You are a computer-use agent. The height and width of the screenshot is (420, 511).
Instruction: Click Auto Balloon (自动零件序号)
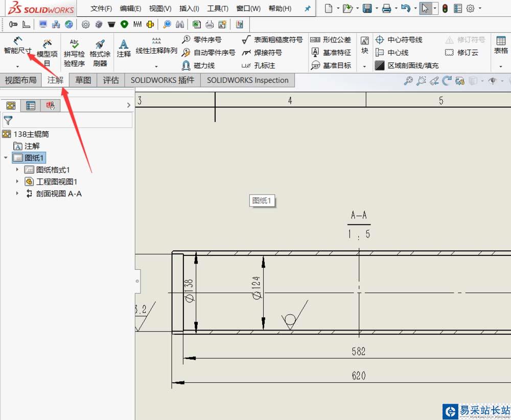[x=208, y=53]
